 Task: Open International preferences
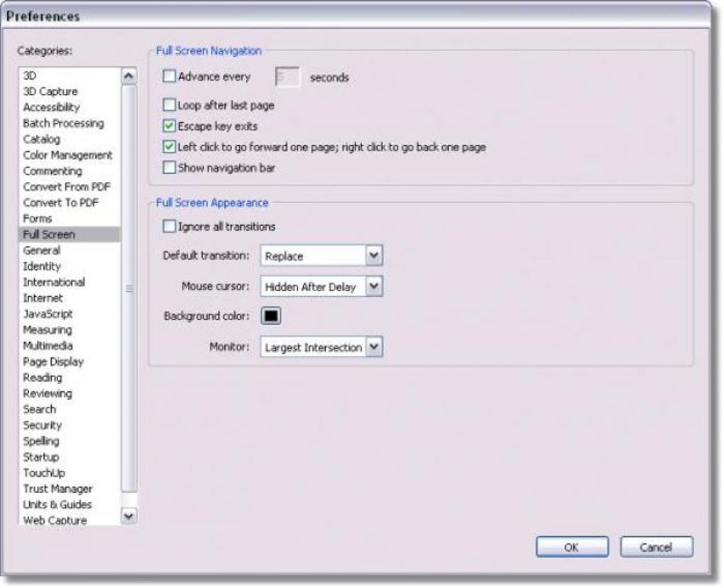[70, 282]
